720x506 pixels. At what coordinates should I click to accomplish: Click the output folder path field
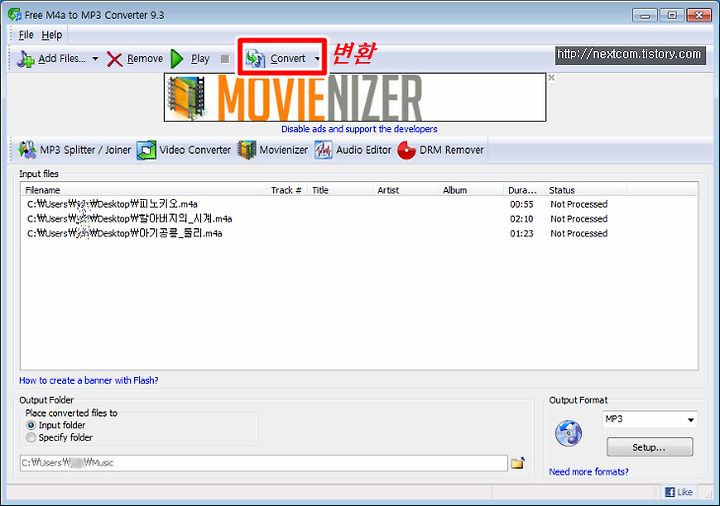(x=264, y=463)
